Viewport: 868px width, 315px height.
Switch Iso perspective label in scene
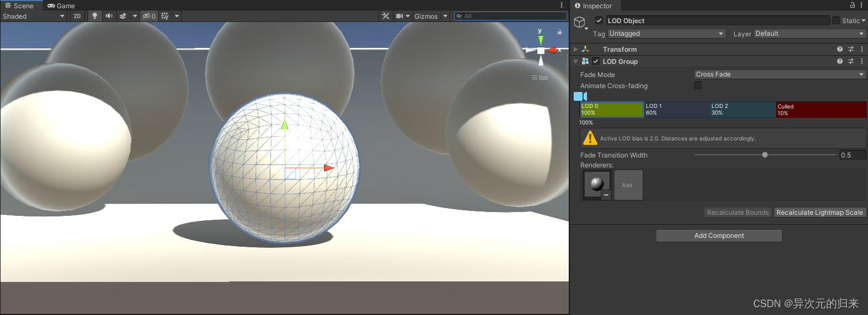point(540,78)
